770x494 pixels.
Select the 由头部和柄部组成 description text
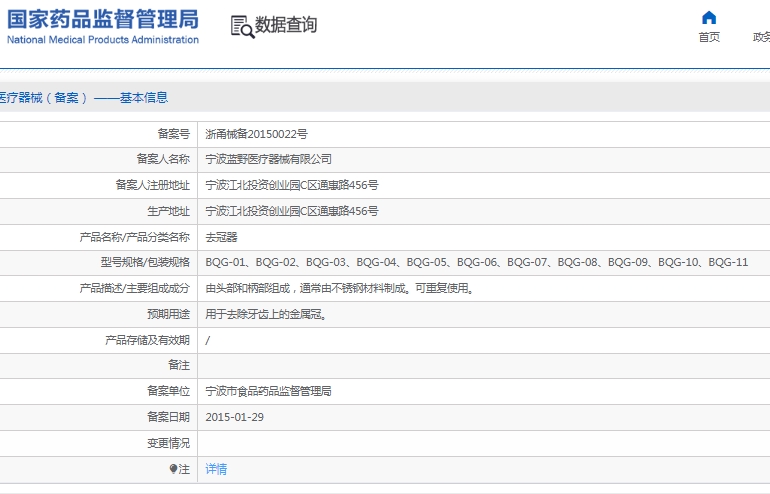click(340, 288)
